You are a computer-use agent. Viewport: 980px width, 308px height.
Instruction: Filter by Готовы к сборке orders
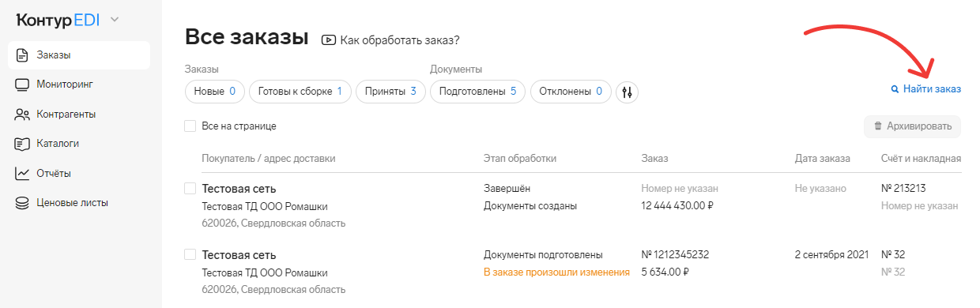tap(300, 92)
